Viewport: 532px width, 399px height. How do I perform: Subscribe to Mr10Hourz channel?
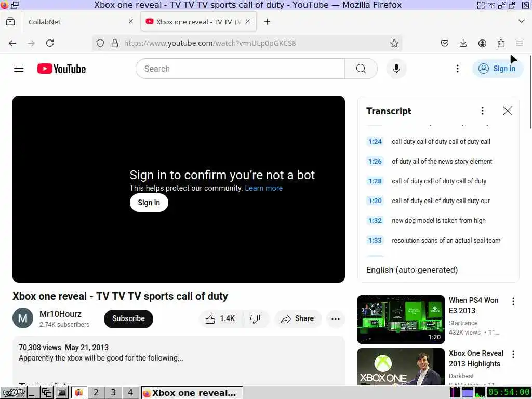(x=129, y=318)
